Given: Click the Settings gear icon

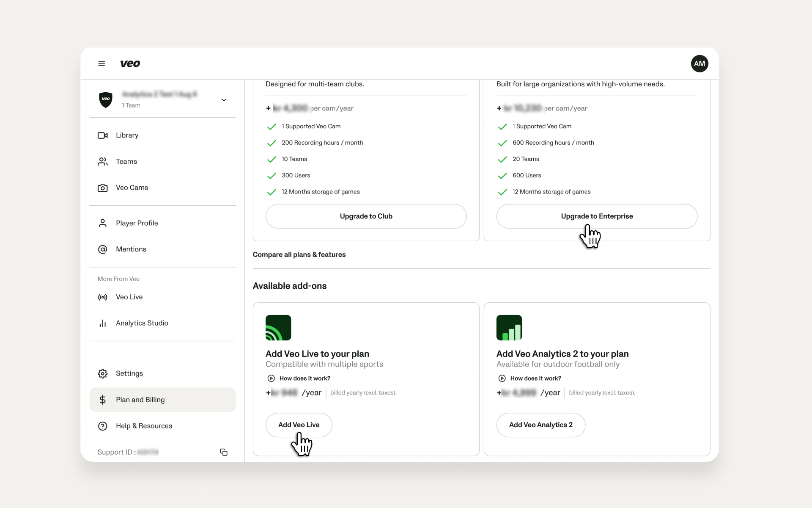Looking at the screenshot, I should [x=103, y=373].
